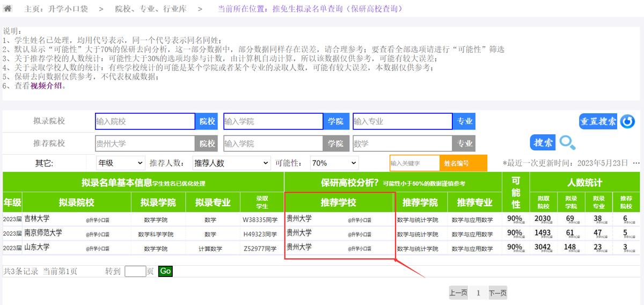Focus the 转到 page number field
The height and width of the screenshot is (305, 644).
click(135, 271)
